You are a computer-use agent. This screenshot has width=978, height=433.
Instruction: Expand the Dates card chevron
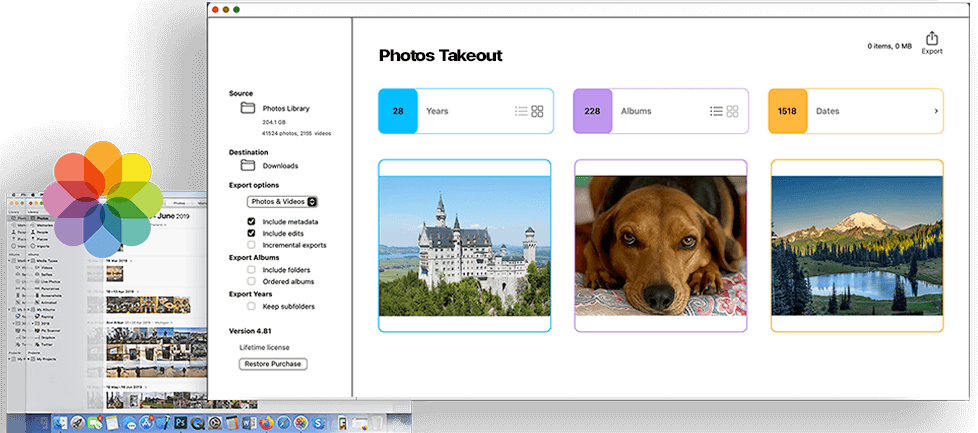point(936,111)
